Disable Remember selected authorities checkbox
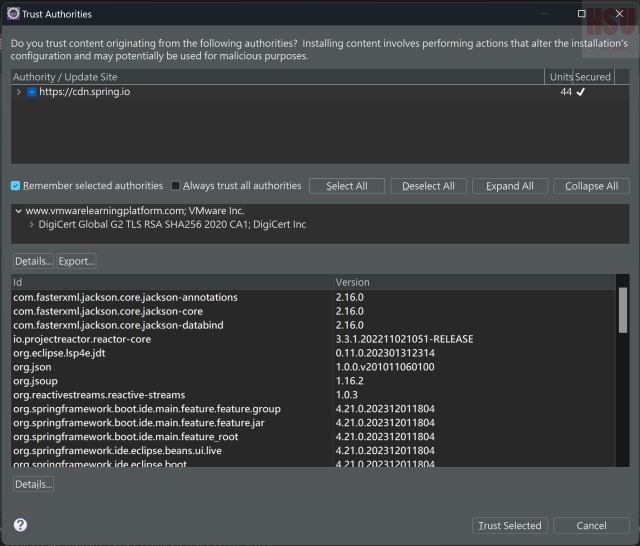 [x=16, y=186]
